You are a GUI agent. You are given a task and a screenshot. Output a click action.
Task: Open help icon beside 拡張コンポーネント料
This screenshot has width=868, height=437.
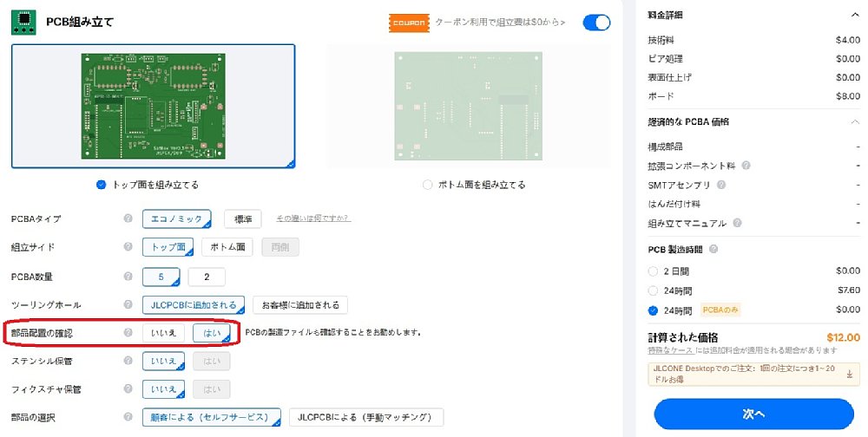tap(746, 166)
